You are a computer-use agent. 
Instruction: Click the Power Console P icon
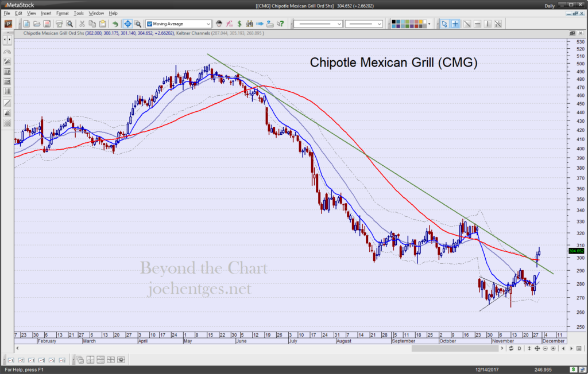tap(8, 24)
